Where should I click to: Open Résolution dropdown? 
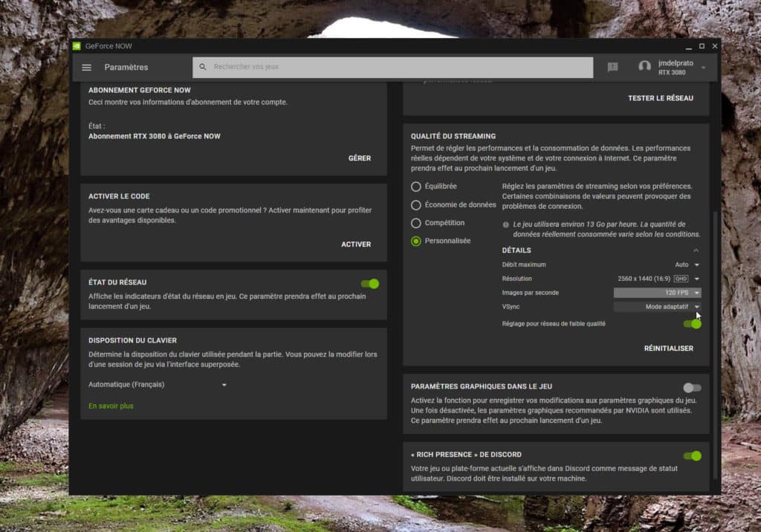coord(658,279)
